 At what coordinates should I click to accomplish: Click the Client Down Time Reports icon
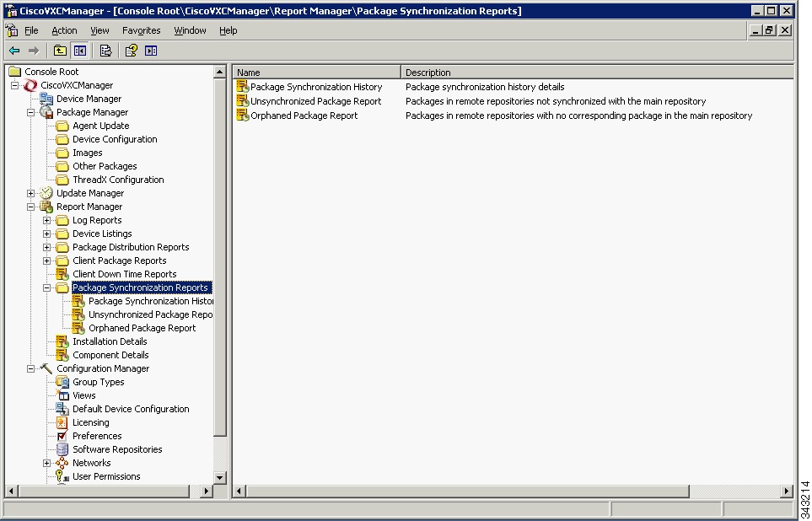click(62, 274)
